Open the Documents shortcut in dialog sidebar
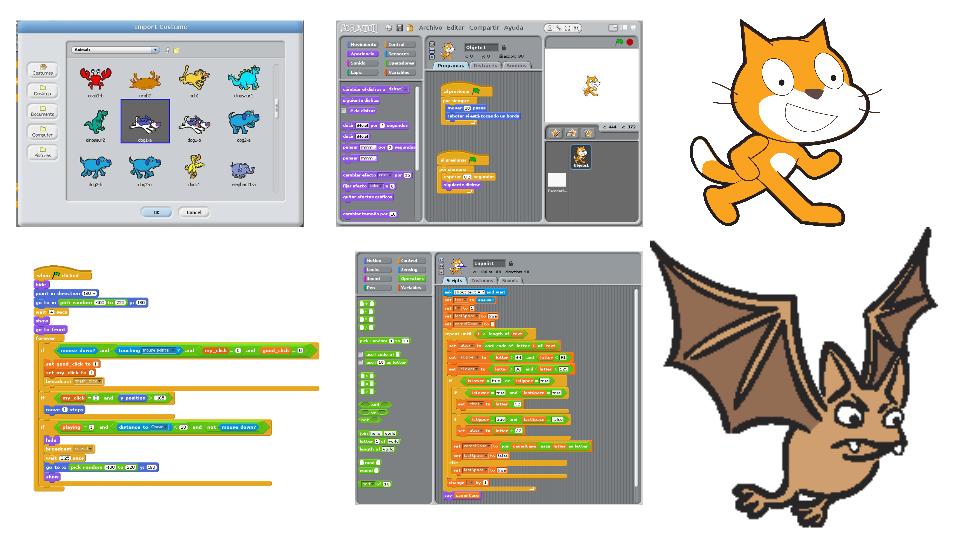The width and height of the screenshot is (960, 540). (42, 111)
